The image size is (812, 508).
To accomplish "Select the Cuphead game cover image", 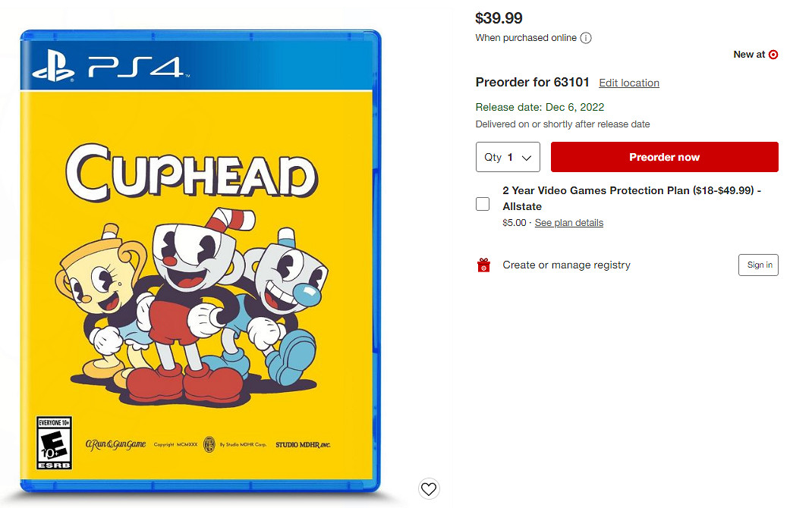I will pyautogui.click(x=200, y=261).
